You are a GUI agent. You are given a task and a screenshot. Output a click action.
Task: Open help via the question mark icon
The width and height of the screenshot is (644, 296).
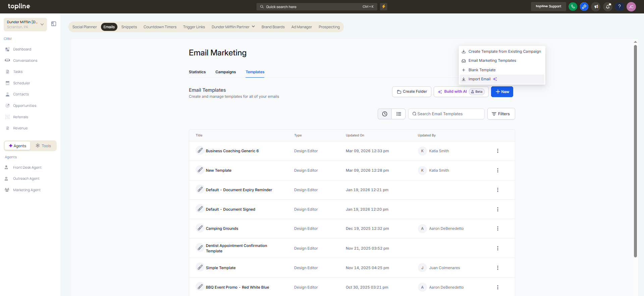(620, 6)
